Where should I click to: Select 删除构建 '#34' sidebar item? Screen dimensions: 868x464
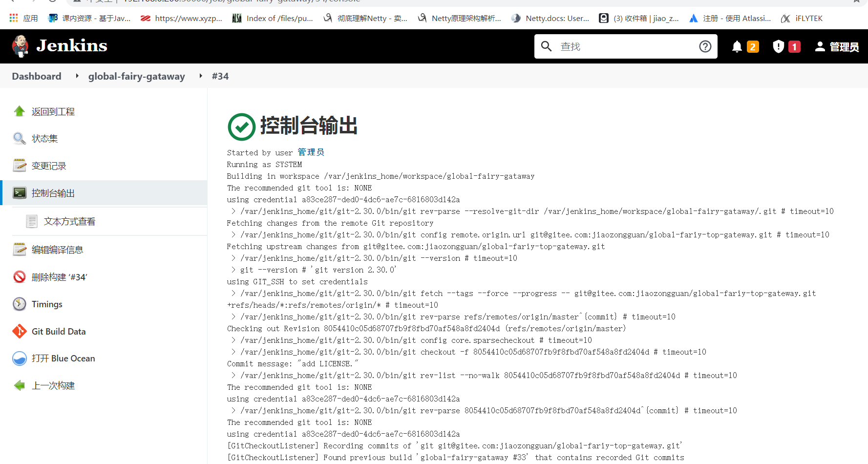coord(60,277)
